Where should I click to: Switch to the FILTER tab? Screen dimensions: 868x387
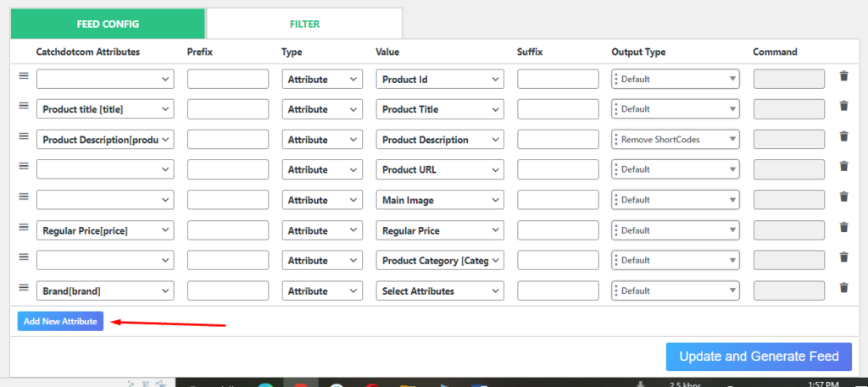click(x=304, y=24)
